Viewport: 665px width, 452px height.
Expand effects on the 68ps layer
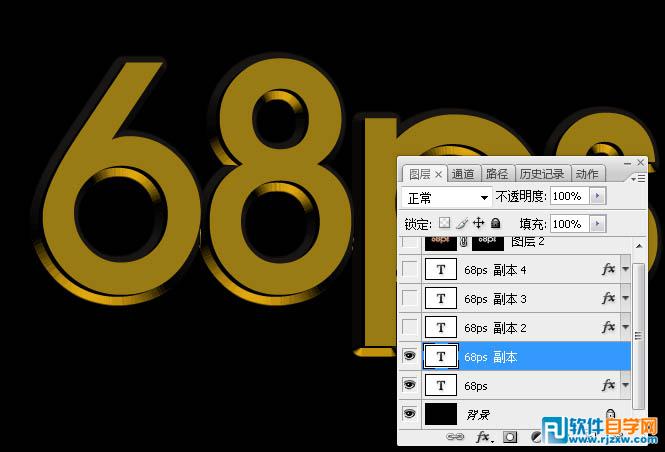coord(626,385)
